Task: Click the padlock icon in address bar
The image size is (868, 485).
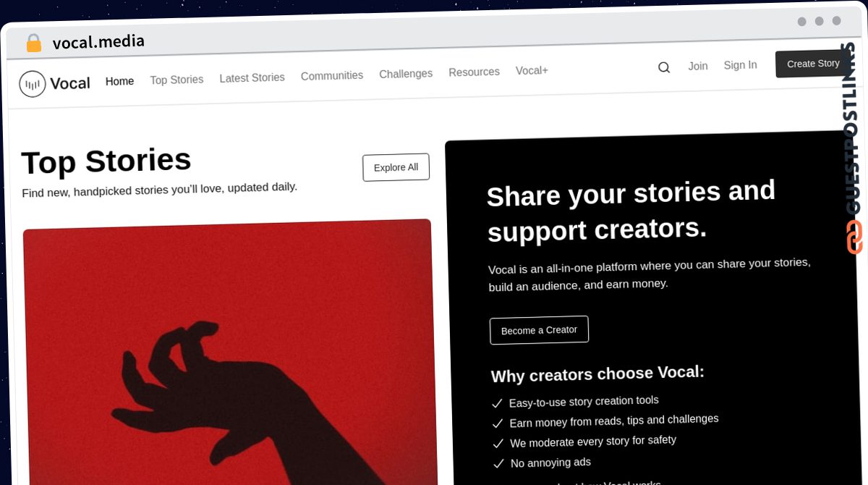Action: [33, 43]
